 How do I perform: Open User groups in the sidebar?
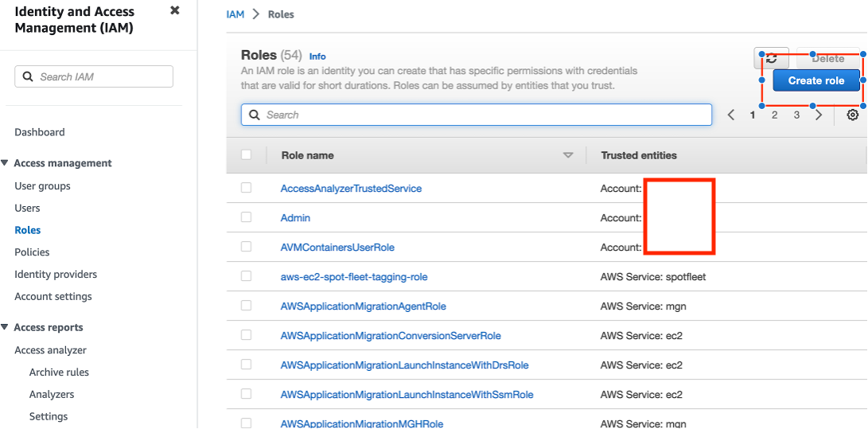[x=43, y=186]
